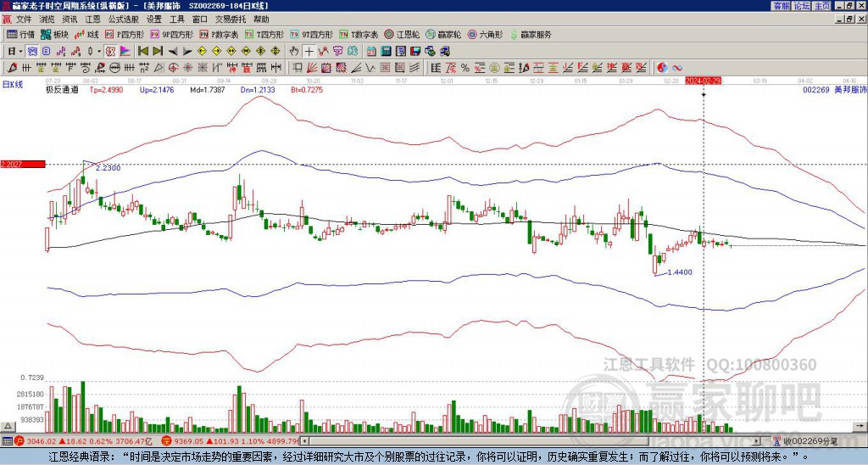Open the 江恩 menu
The height and width of the screenshot is (465, 868).
click(92, 20)
